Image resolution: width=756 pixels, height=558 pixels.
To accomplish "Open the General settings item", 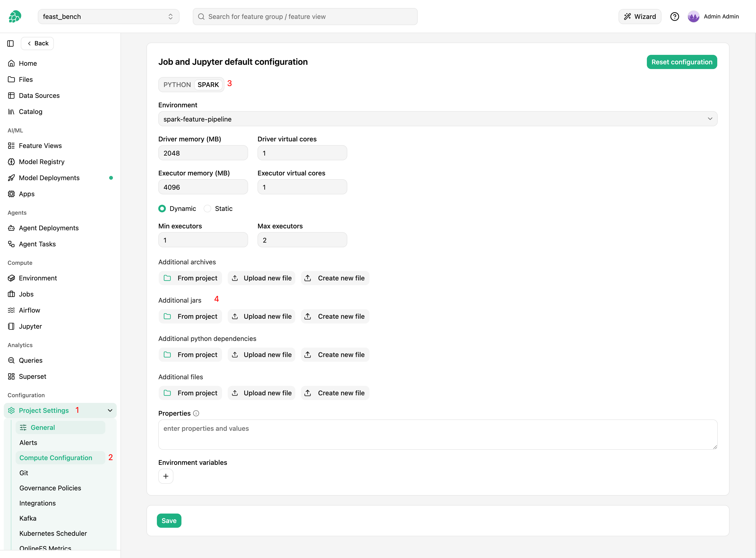I will (60, 427).
